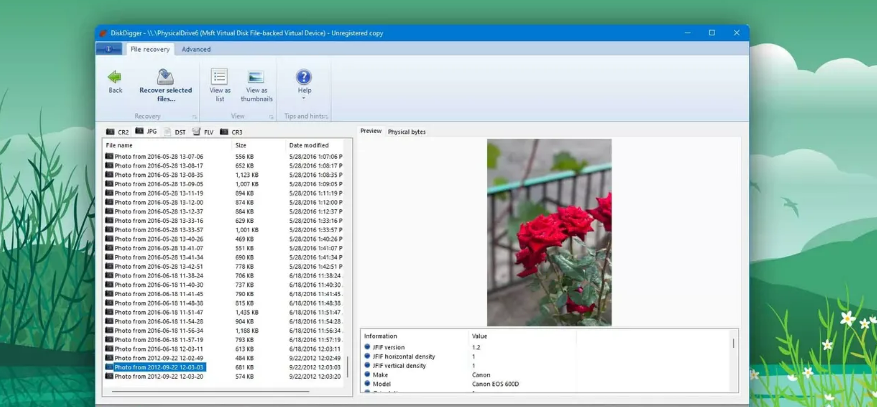
Task: Click the file list vertical scrollbar
Action: coord(347,260)
